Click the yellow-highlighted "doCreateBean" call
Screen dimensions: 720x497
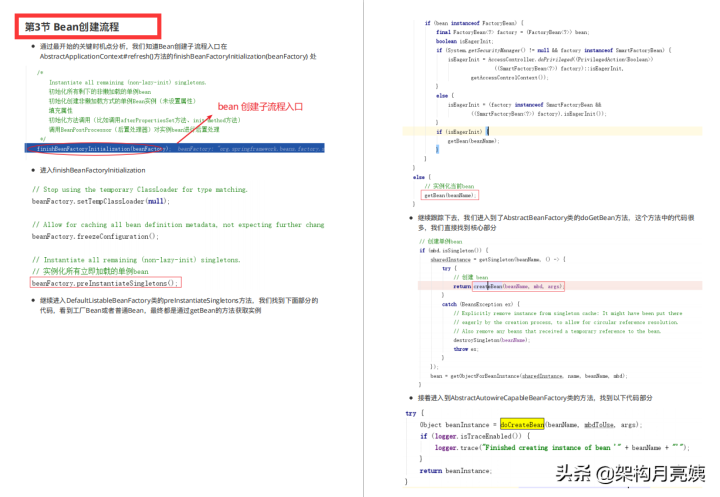(x=522, y=425)
